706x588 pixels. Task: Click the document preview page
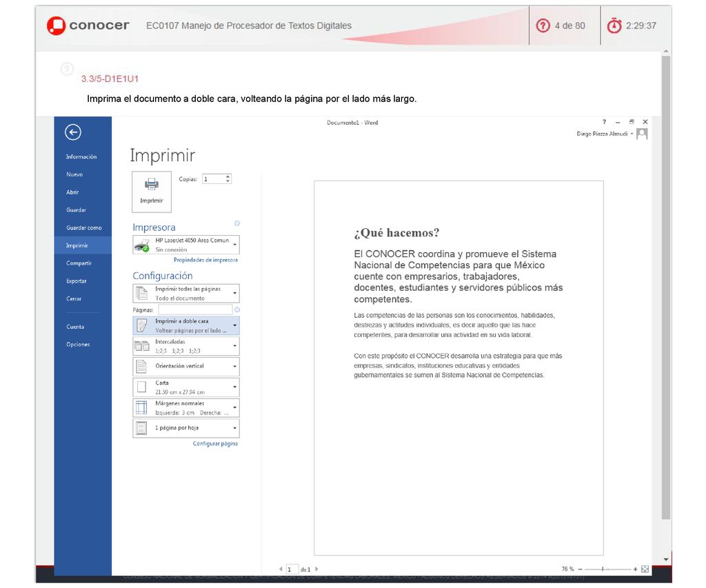point(458,368)
